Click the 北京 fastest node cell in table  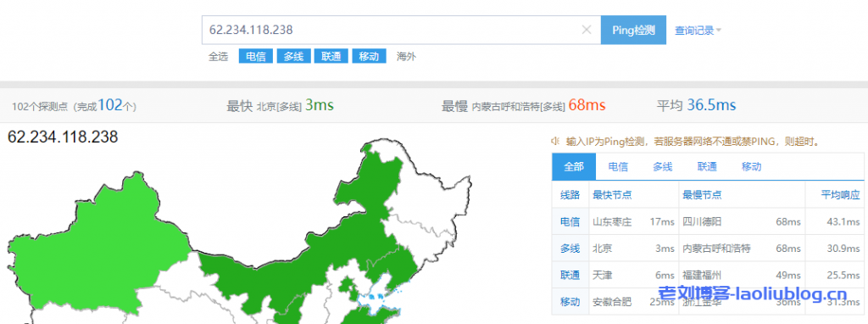[602, 249]
